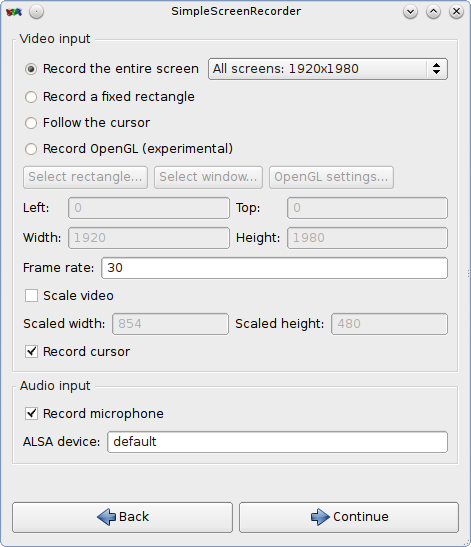
Task: Focus the ALSA device text field
Action: pos(277,442)
